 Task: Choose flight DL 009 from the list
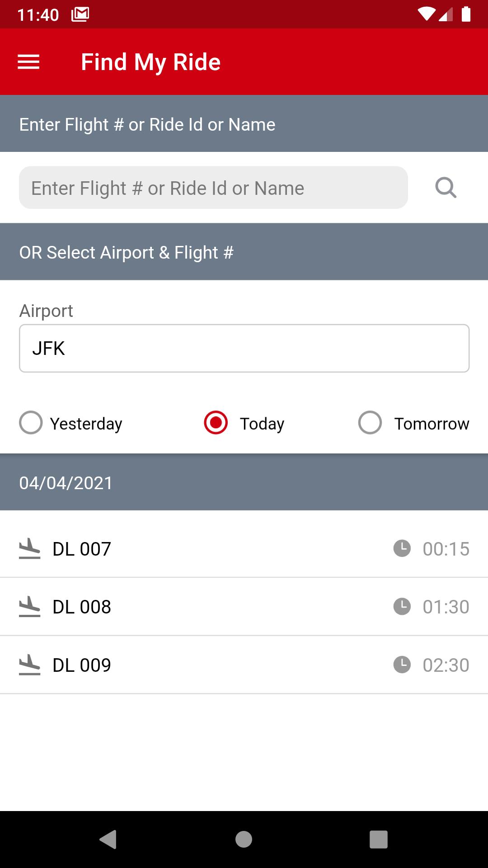click(244, 665)
